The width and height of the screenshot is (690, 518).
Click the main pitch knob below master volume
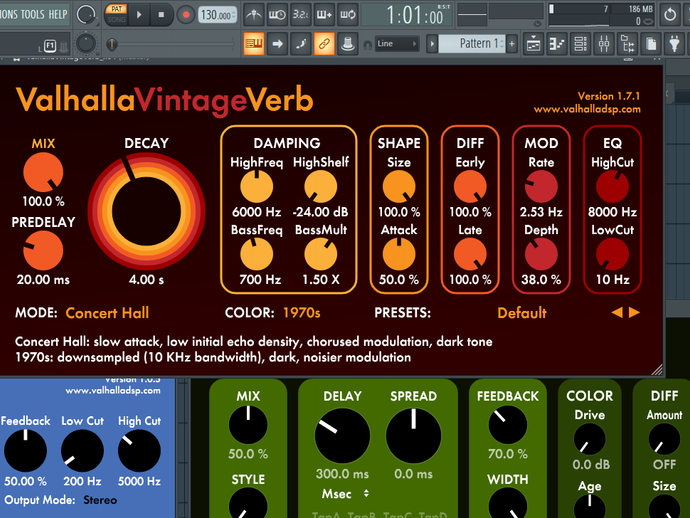pyautogui.click(x=86, y=44)
